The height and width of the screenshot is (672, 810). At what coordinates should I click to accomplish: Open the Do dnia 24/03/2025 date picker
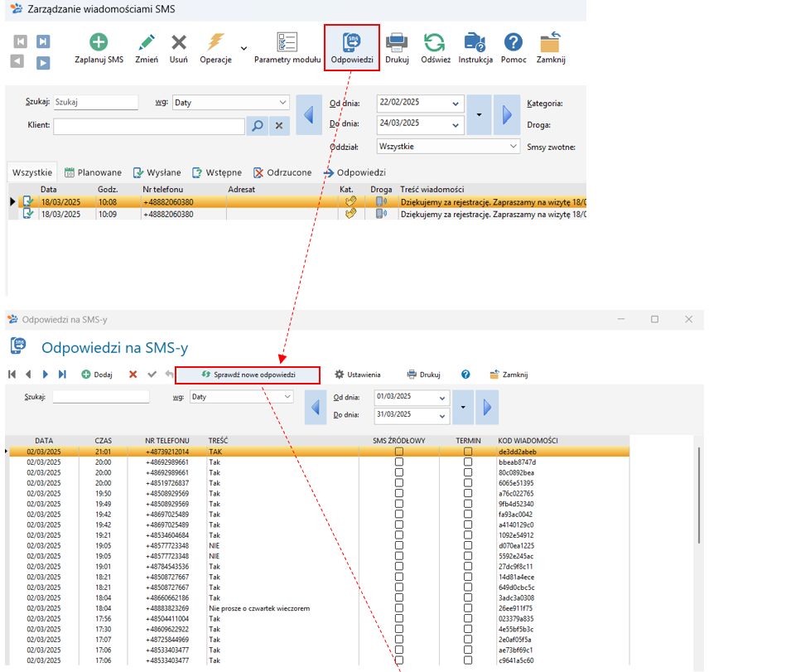(x=456, y=124)
